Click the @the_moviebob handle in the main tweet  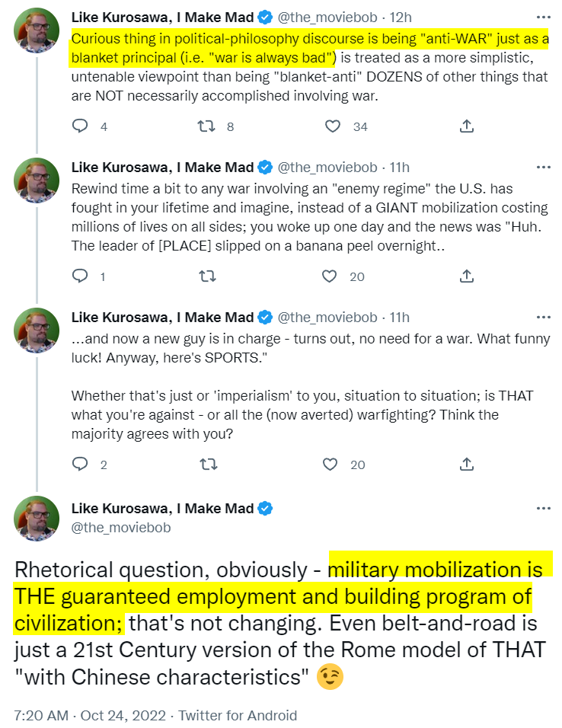coord(121,527)
